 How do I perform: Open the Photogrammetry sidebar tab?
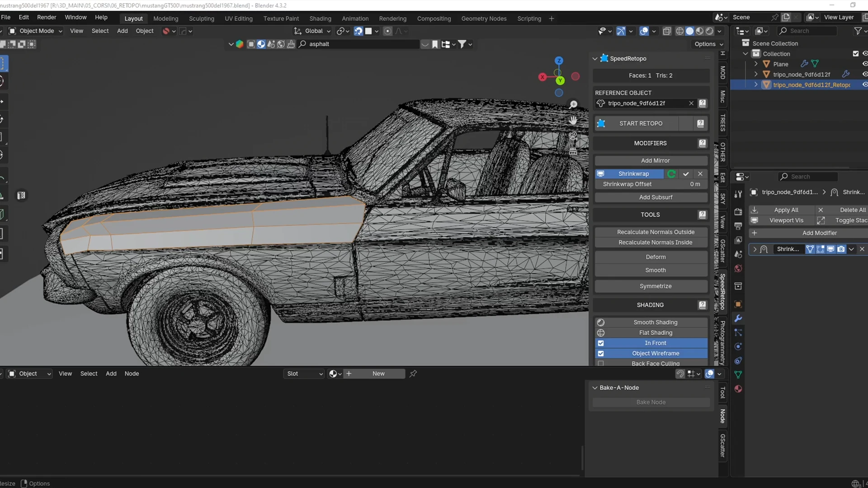[x=722, y=343]
